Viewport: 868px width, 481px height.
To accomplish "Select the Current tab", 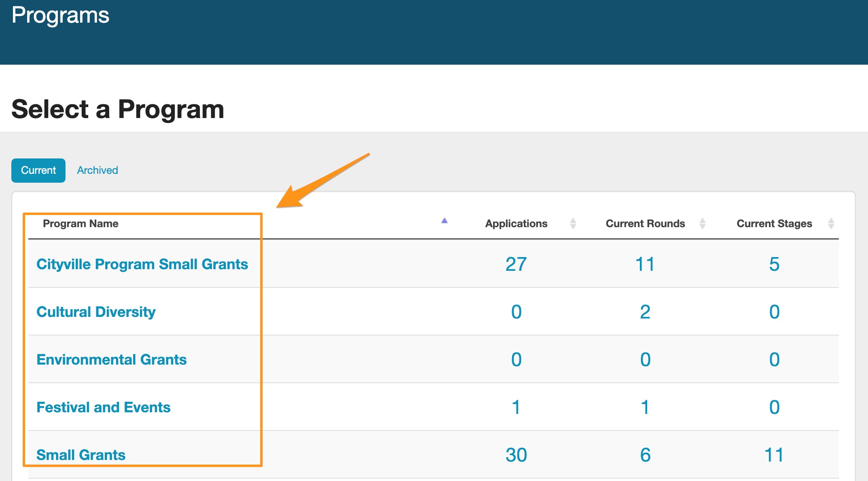I will click(38, 170).
